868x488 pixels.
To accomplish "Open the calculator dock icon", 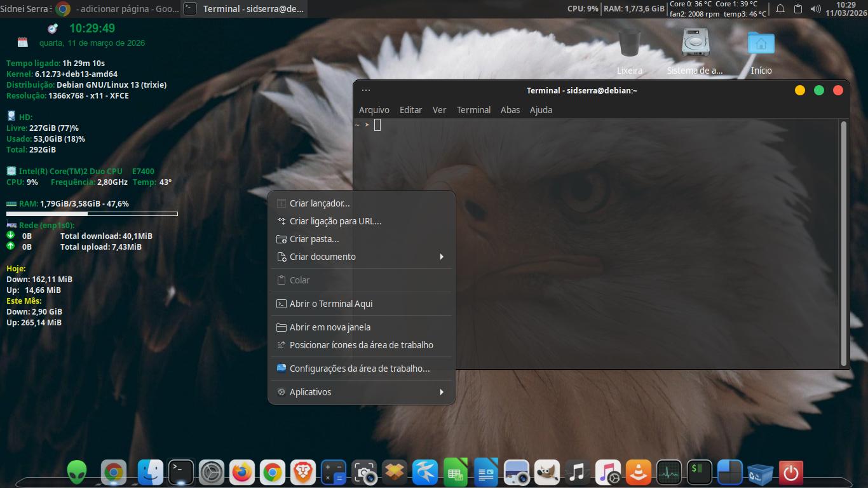I will point(334,473).
